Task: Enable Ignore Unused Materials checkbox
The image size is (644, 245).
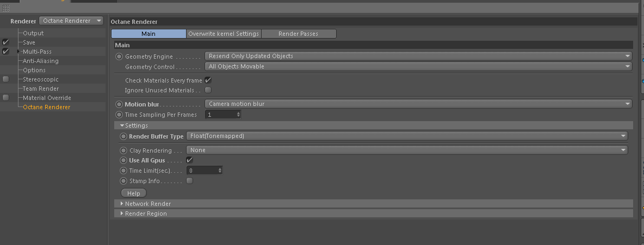Action: pos(208,90)
